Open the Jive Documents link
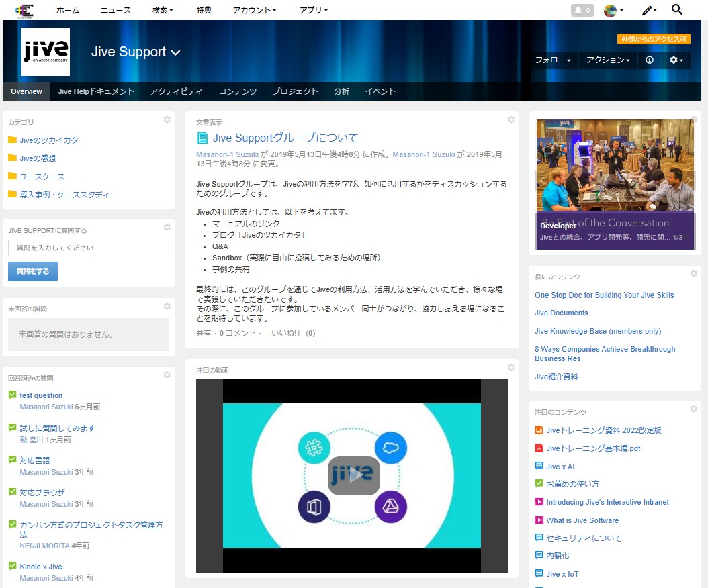The width and height of the screenshot is (708, 588). [562, 313]
